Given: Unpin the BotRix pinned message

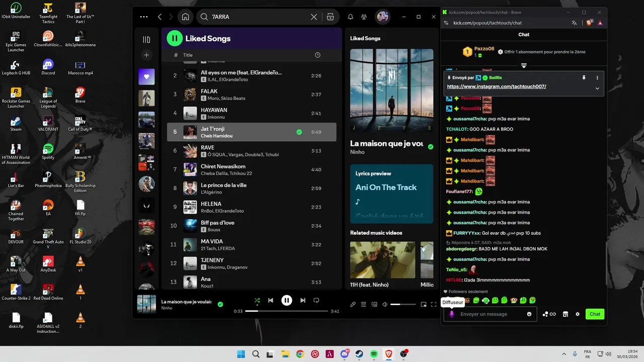Looking at the screenshot, I should tap(584, 78).
